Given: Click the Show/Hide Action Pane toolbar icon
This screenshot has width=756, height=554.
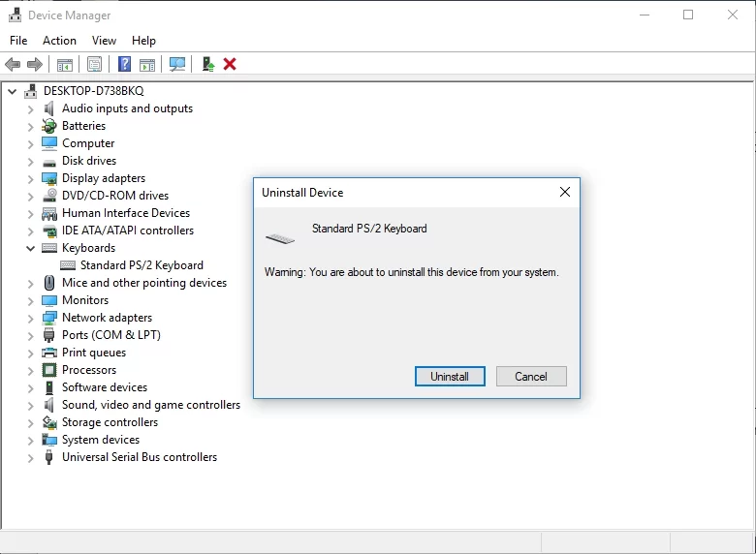Looking at the screenshot, I should click(x=147, y=64).
